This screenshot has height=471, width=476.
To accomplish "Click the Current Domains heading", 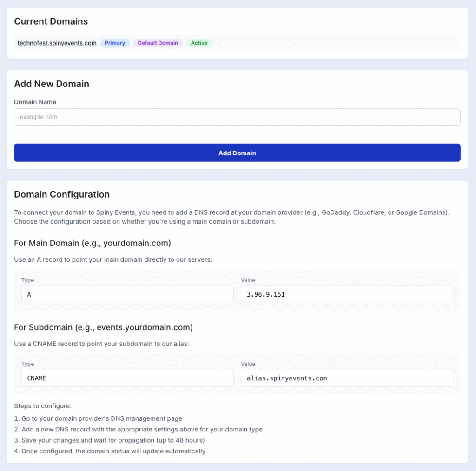I will coord(51,21).
